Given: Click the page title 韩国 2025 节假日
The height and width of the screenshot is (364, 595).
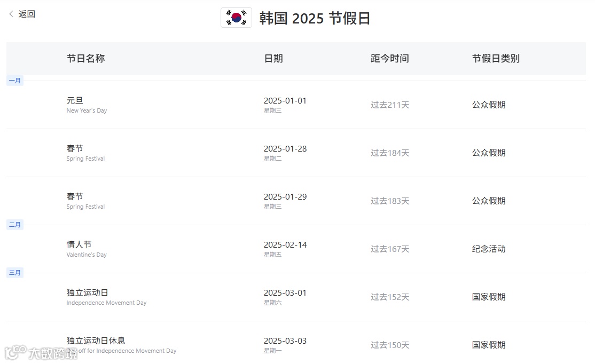Looking at the screenshot, I should point(315,18).
